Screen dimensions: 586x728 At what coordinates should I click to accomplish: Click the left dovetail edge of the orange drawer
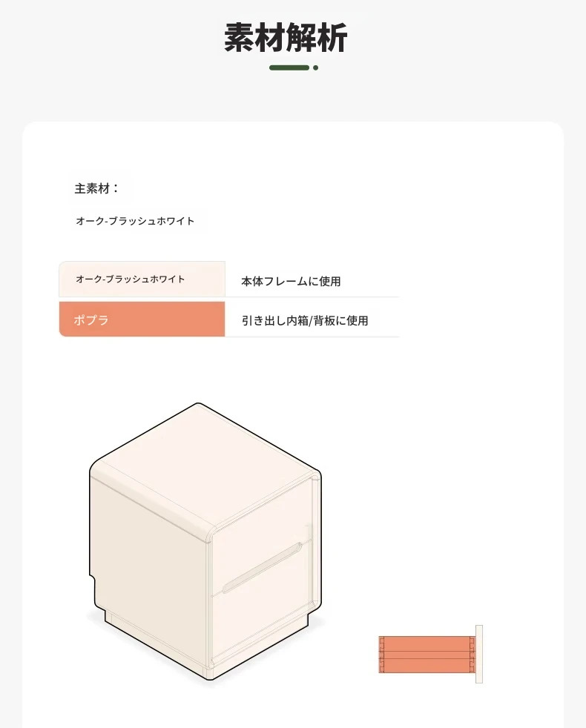pyautogui.click(x=381, y=654)
